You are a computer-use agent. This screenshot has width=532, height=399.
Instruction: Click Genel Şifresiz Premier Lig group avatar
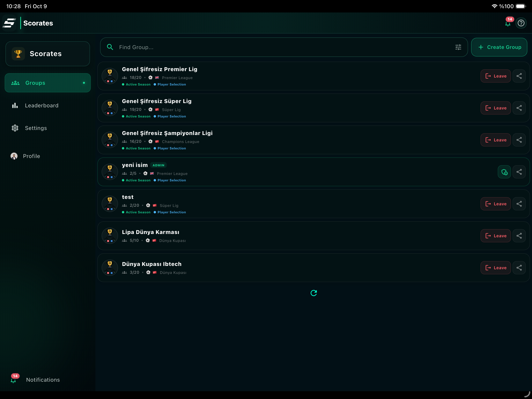(110, 76)
